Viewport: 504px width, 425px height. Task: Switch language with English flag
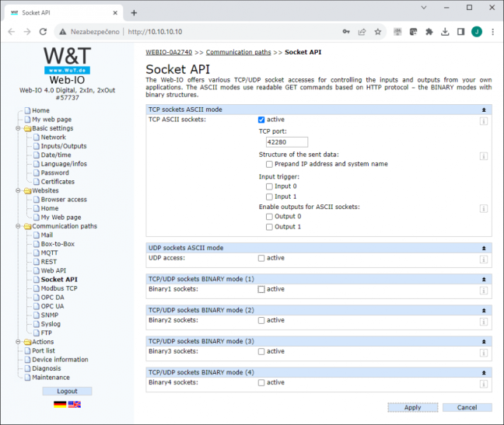click(x=74, y=405)
